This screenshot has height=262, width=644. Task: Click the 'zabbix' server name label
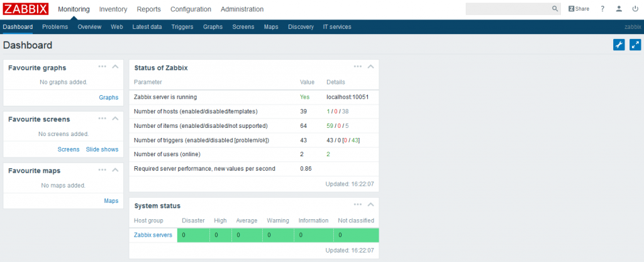(x=633, y=26)
